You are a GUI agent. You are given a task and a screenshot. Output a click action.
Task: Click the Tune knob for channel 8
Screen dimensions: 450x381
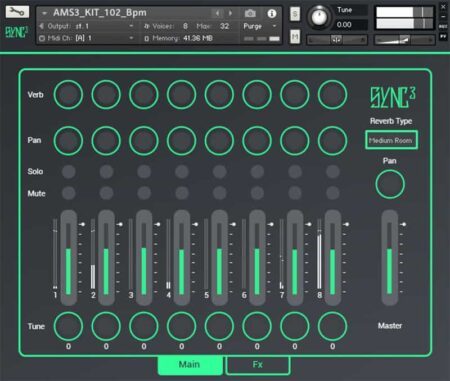pos(332,326)
